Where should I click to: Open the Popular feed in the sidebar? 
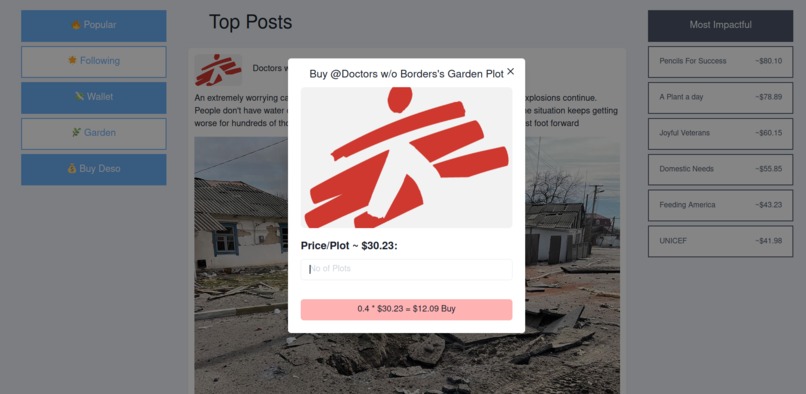click(x=94, y=25)
